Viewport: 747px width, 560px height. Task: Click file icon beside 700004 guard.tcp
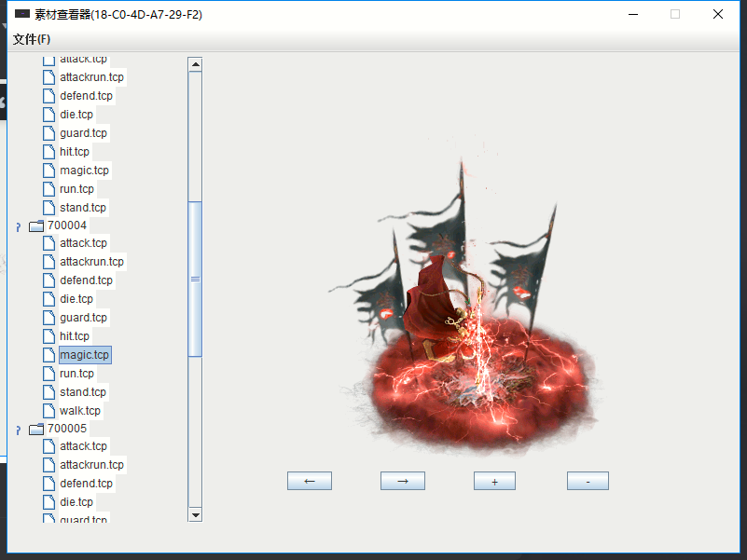click(x=48, y=318)
